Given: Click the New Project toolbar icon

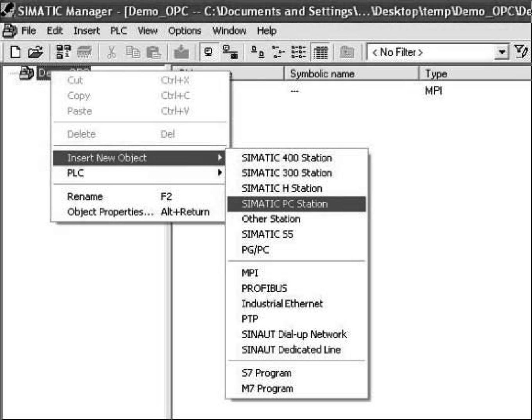Looking at the screenshot, I should pos(15,52).
